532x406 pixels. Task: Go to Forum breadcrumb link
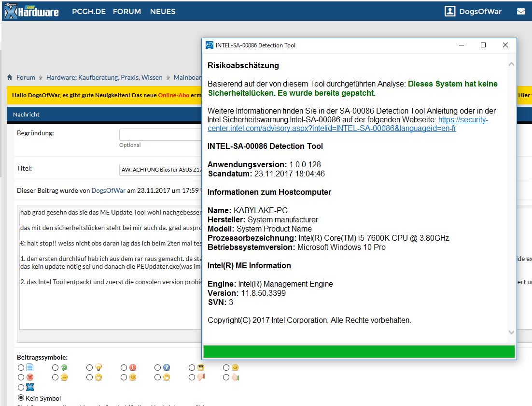click(x=26, y=77)
